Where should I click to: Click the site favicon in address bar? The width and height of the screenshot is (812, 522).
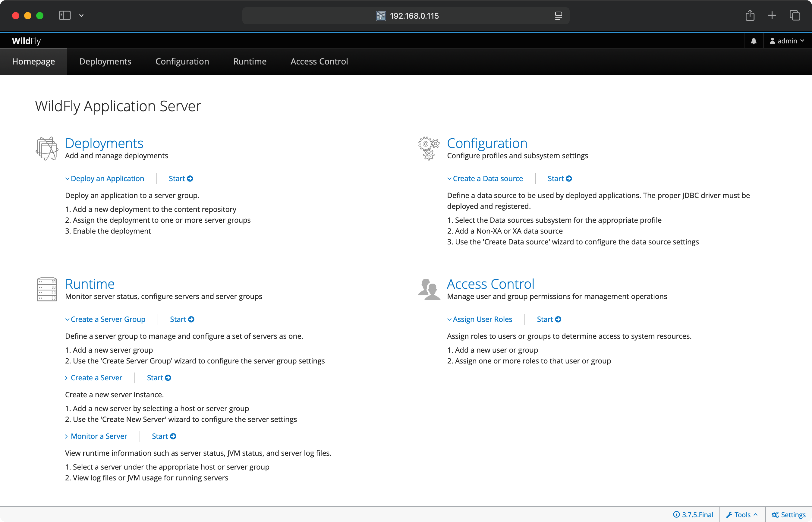[381, 16]
